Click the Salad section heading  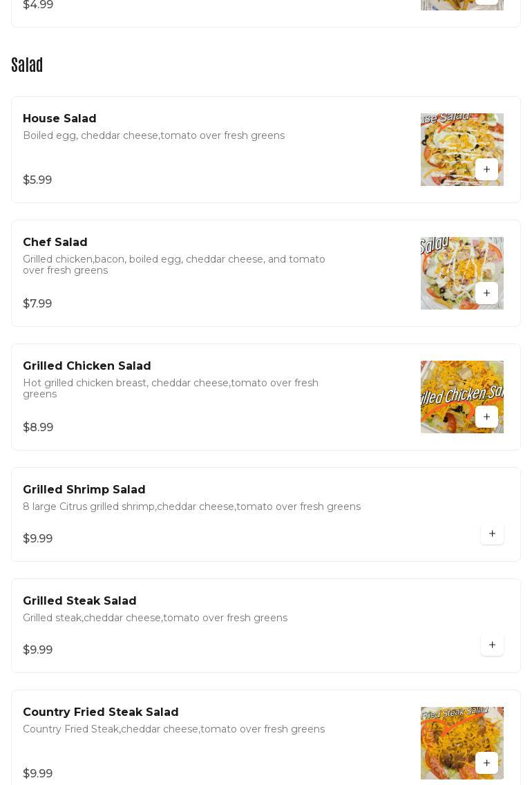pos(27,65)
